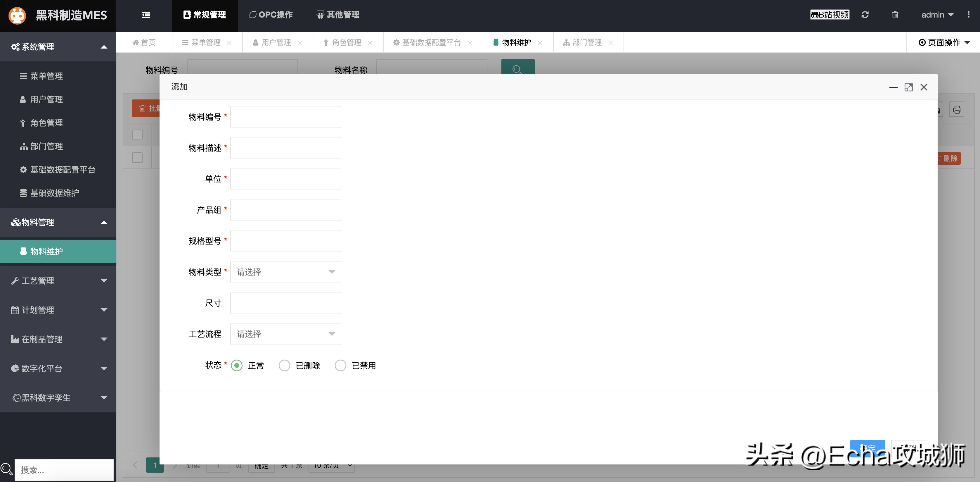
Task: Open the 工艺流程 dropdown
Action: point(285,334)
